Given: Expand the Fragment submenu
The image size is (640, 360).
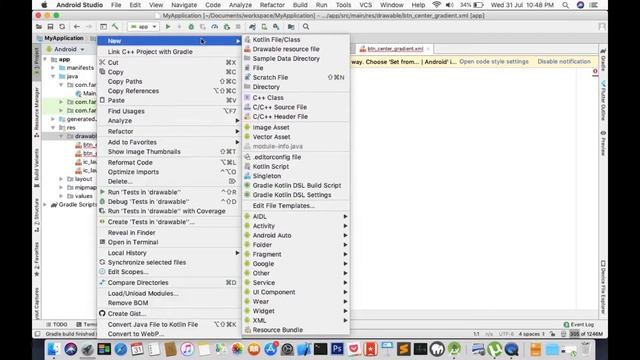Looking at the screenshot, I should [x=296, y=254].
